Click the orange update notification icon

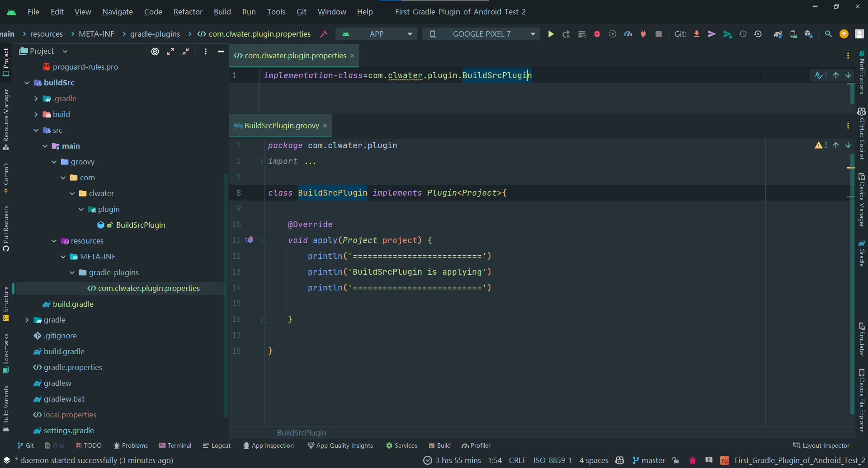coord(844,34)
